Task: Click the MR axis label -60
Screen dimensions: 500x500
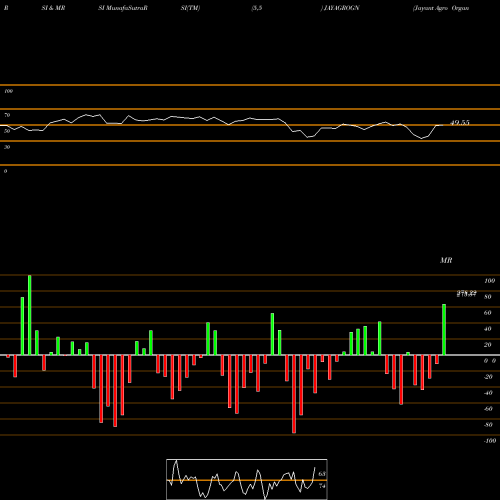Action: pyautogui.click(x=488, y=409)
